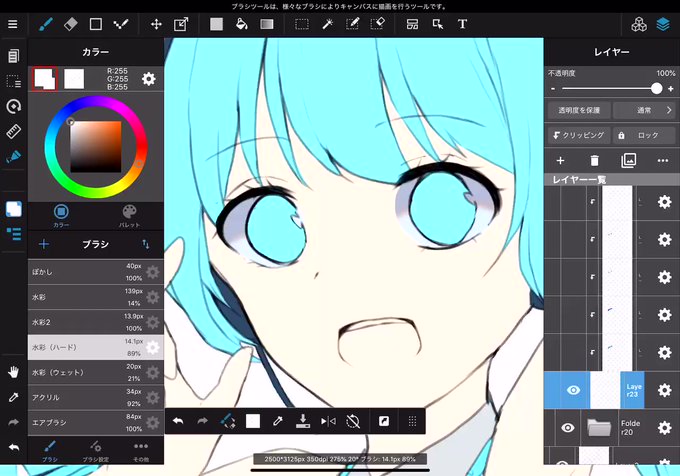This screenshot has height=476, width=680.
Task: Select the rectangle shape tool
Action: 96,24
